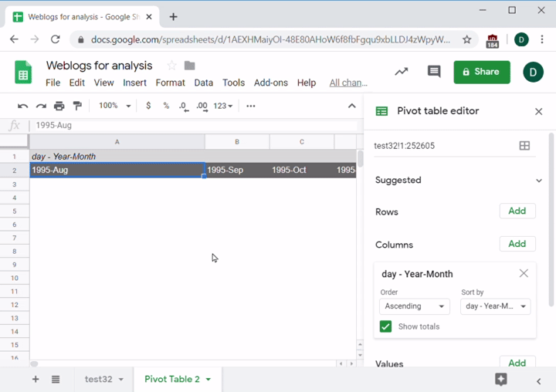Click the green Share button
The height and width of the screenshot is (392, 556).
[481, 72]
